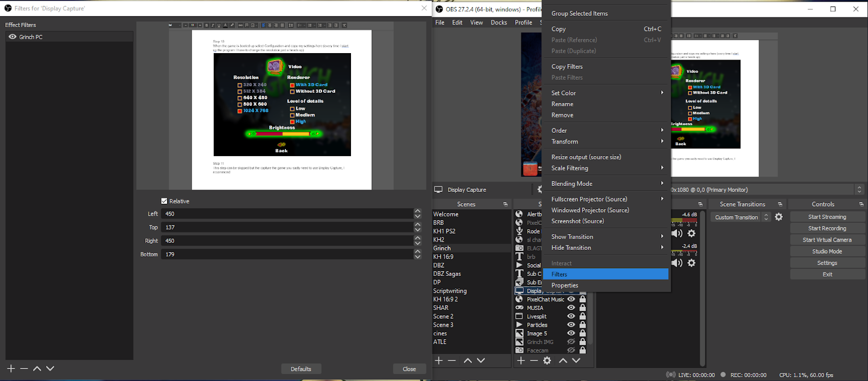This screenshot has height=381, width=868.
Task: Move source up arrow in Sources panel
Action: (x=563, y=360)
